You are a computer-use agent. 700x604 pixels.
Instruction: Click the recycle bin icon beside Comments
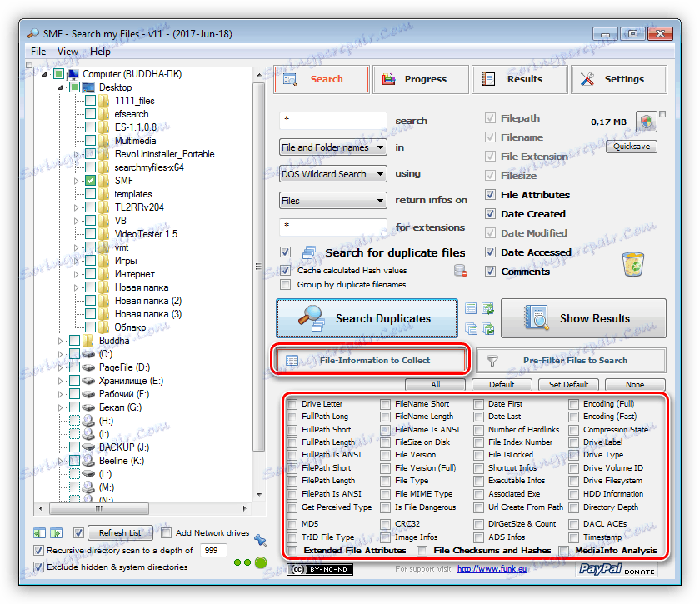click(633, 264)
